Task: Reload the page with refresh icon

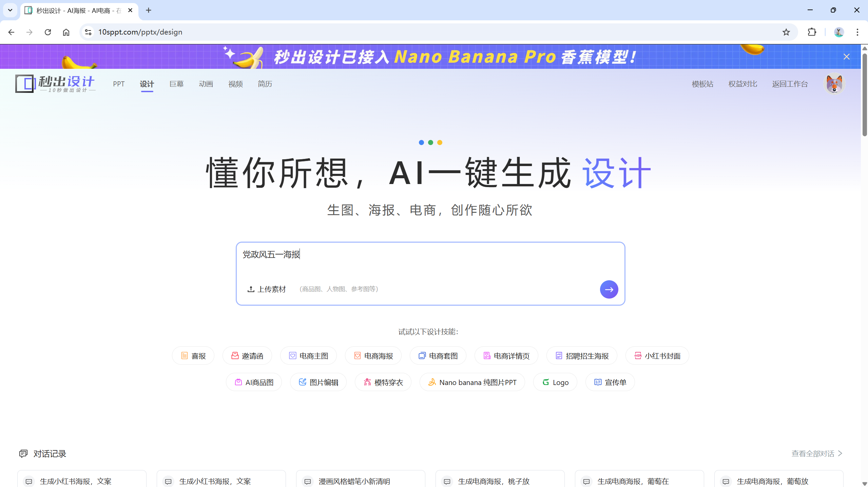Action: coord(48,32)
